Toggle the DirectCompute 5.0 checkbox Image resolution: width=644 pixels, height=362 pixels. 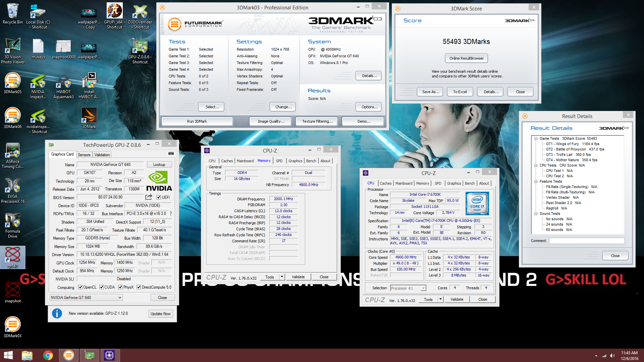pos(139,287)
